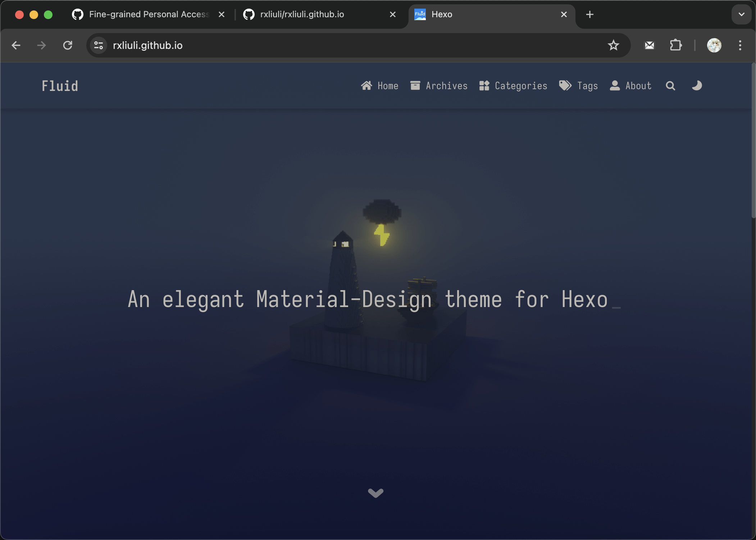Click the Home navigation link
This screenshot has width=756, height=540.
coord(379,86)
